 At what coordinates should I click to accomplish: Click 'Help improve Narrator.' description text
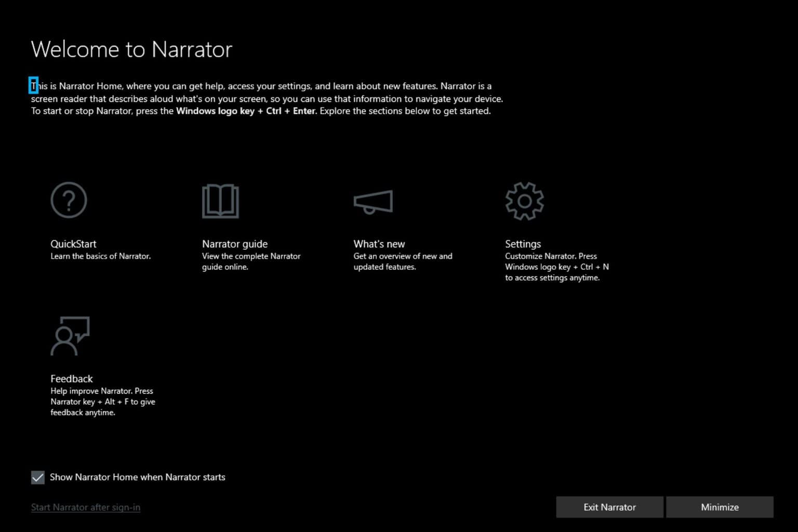click(103, 402)
